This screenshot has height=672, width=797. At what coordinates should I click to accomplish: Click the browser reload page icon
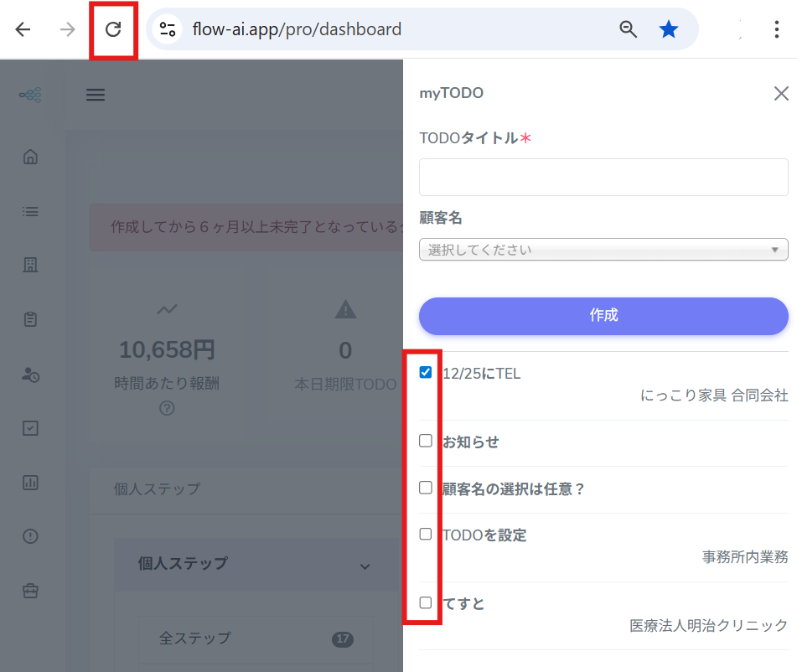(113, 30)
